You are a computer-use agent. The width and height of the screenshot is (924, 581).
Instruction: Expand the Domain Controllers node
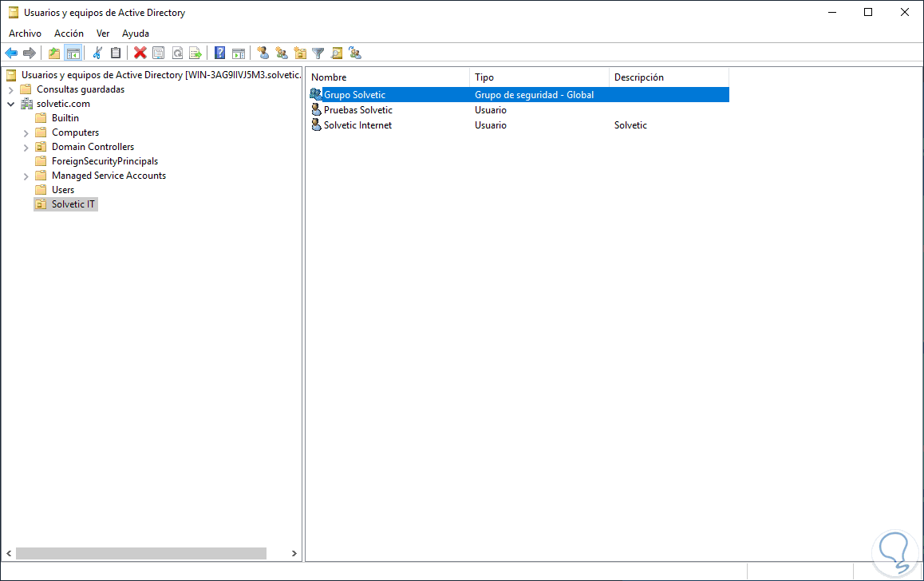click(26, 148)
